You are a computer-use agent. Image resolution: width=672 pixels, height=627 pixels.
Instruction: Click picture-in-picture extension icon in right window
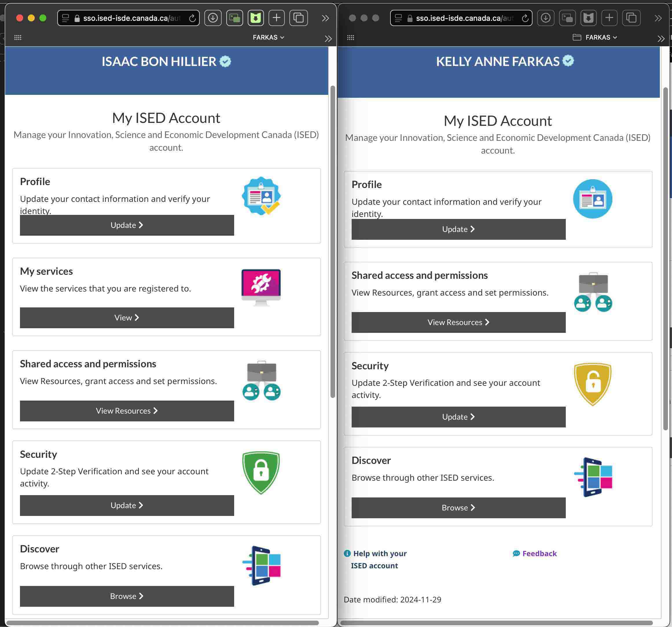(x=567, y=18)
